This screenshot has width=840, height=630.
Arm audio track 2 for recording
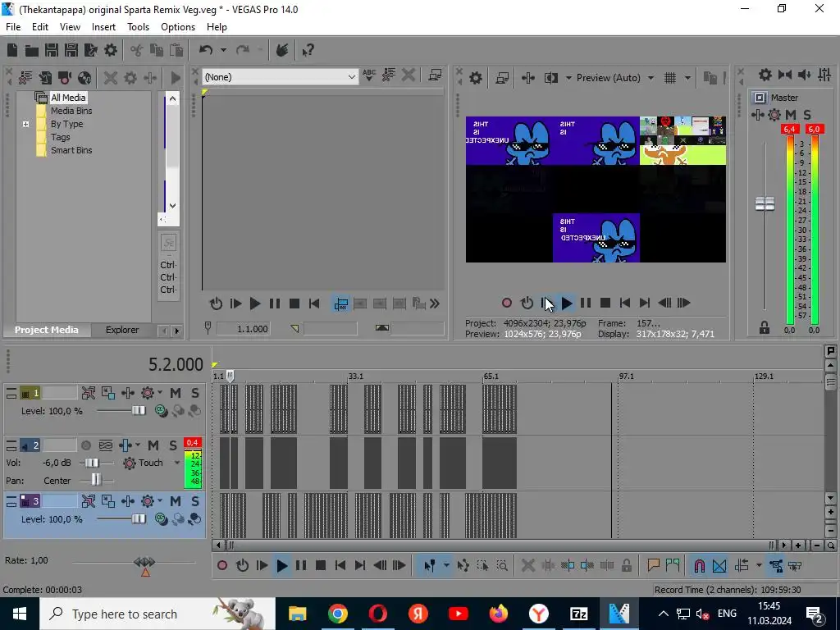click(85, 445)
